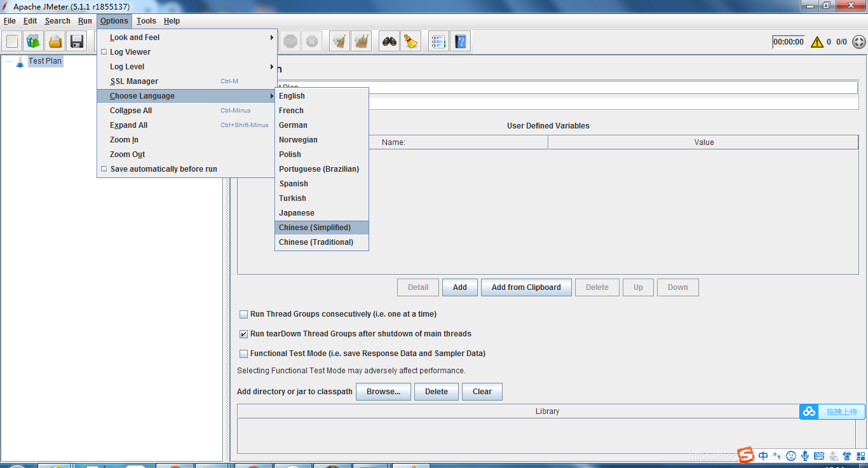
Task: Enable Functional Test Mode checkbox
Action: (243, 354)
